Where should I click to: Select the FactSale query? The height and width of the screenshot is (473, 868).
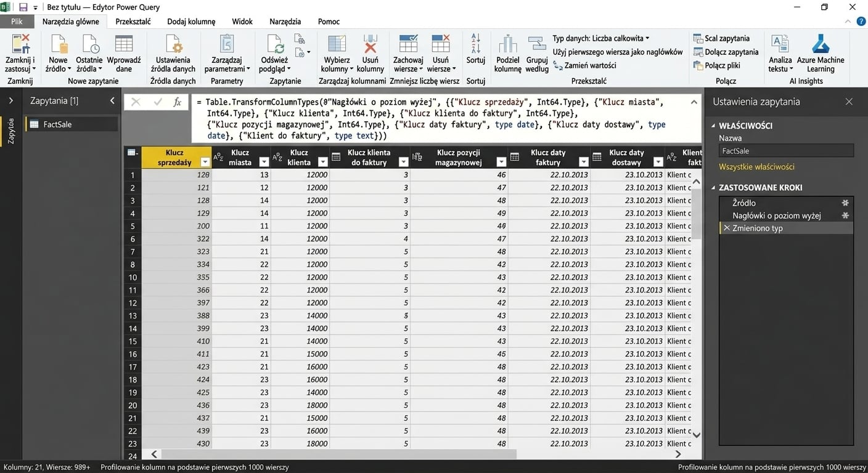pyautogui.click(x=72, y=124)
